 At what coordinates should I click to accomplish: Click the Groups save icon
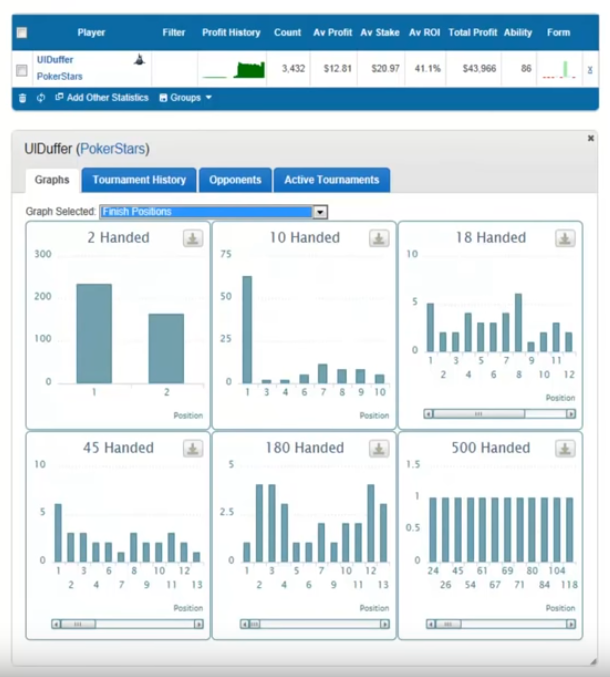tap(163, 98)
